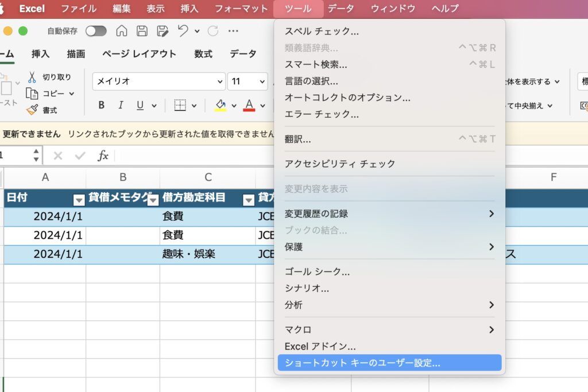Expand the 保護 submenu
This screenshot has width=588, height=392.
coord(390,247)
